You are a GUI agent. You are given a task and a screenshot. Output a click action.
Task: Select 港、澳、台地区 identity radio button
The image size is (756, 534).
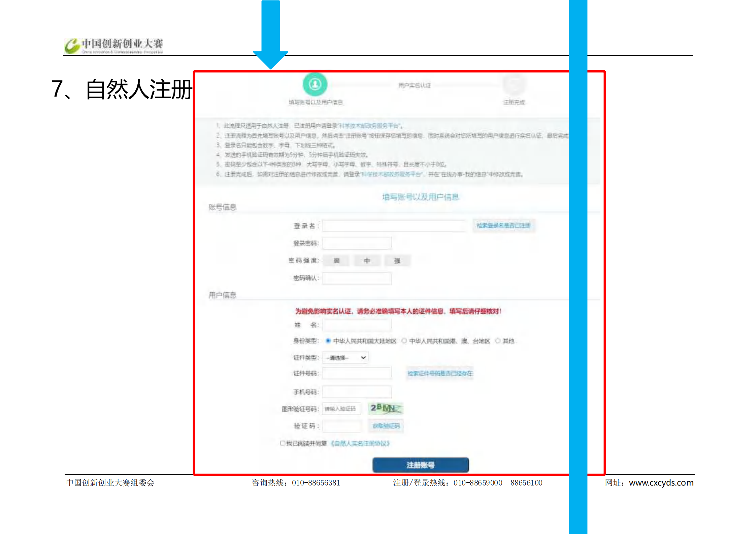coord(404,341)
